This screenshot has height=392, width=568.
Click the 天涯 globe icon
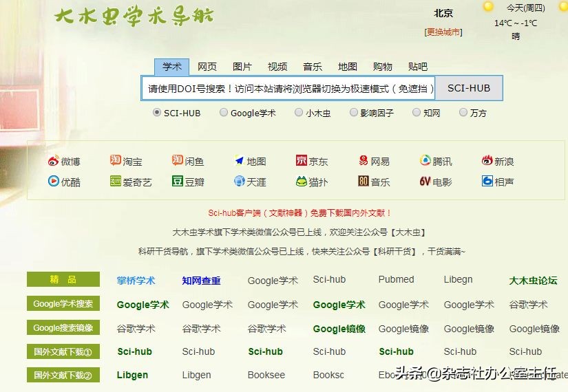pyautogui.click(x=240, y=181)
